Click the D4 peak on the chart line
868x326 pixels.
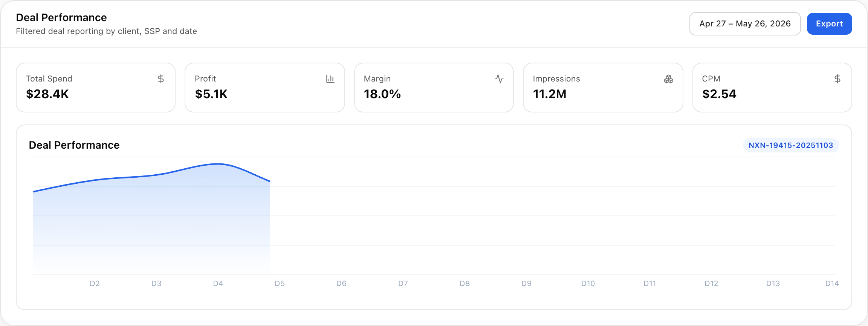click(x=218, y=164)
